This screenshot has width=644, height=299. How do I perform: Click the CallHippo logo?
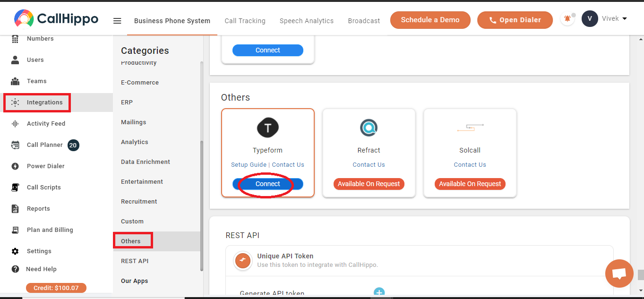point(56,19)
